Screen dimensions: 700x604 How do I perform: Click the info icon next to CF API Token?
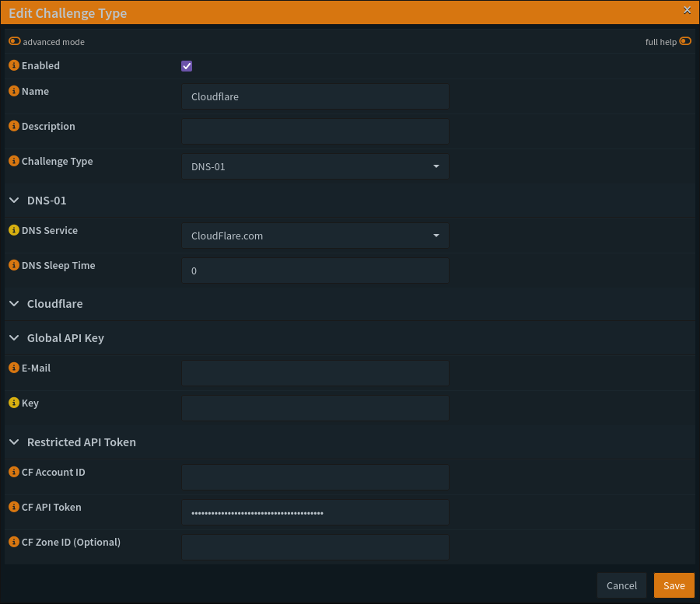click(14, 507)
